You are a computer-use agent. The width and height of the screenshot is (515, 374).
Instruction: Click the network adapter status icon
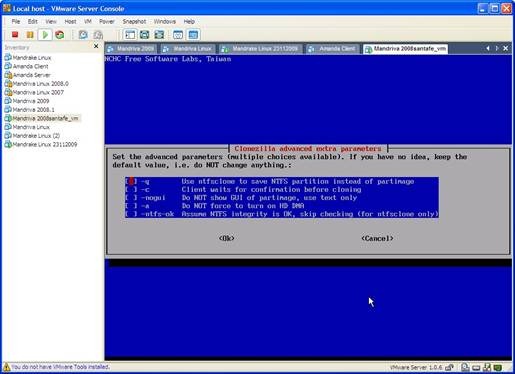point(487,367)
